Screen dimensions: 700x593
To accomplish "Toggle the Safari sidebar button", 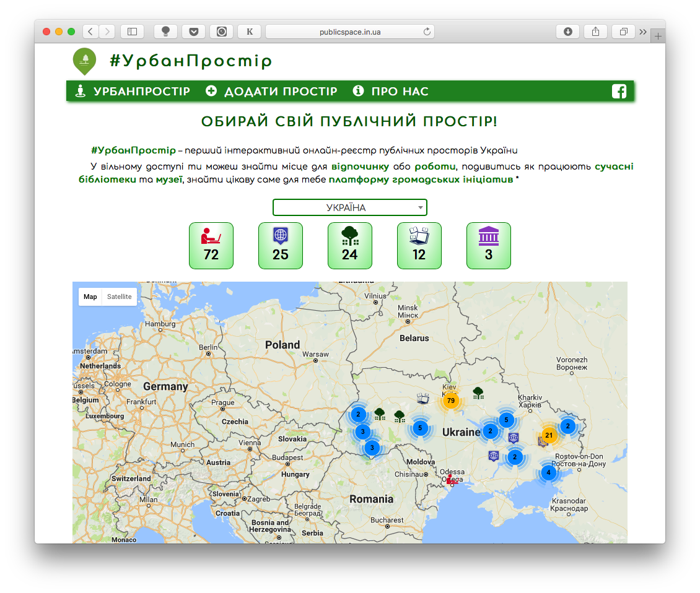I will pyautogui.click(x=132, y=32).
